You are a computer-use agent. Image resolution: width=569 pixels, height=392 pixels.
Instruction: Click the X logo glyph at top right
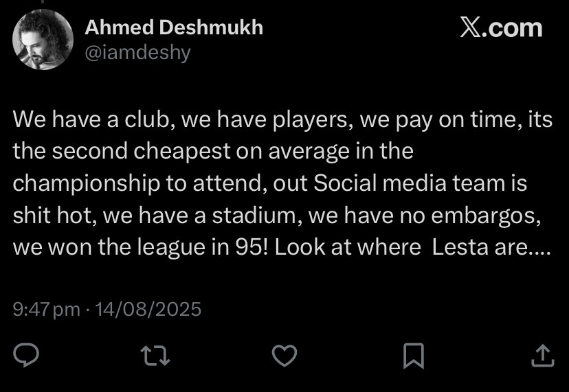click(471, 27)
